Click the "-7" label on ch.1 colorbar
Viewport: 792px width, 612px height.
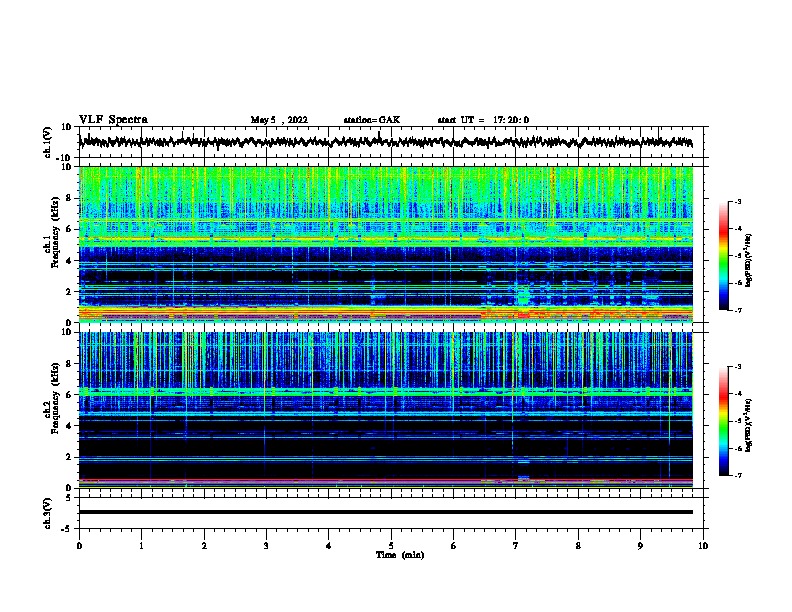click(x=737, y=310)
